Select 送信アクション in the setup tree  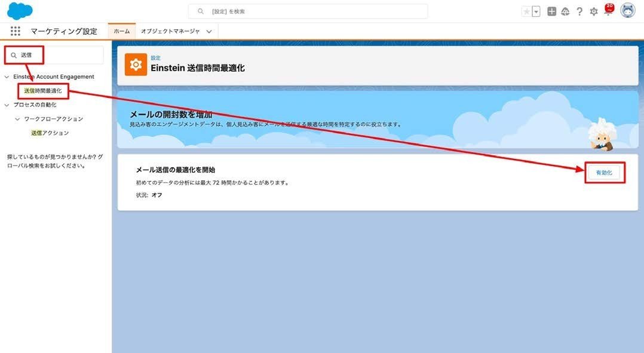[50, 133]
